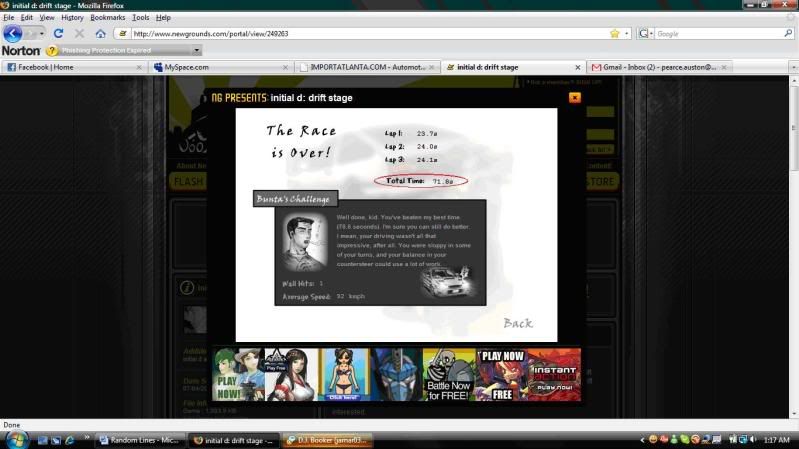This screenshot has height=449, width=799.
Task: Open the Norton help question mark icon
Action: (51, 50)
